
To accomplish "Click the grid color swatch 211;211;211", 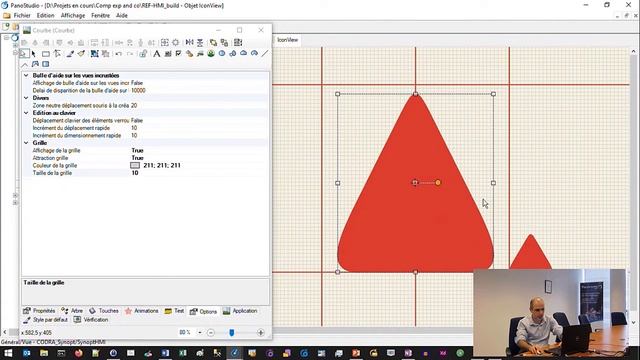I will pyautogui.click(x=135, y=165).
